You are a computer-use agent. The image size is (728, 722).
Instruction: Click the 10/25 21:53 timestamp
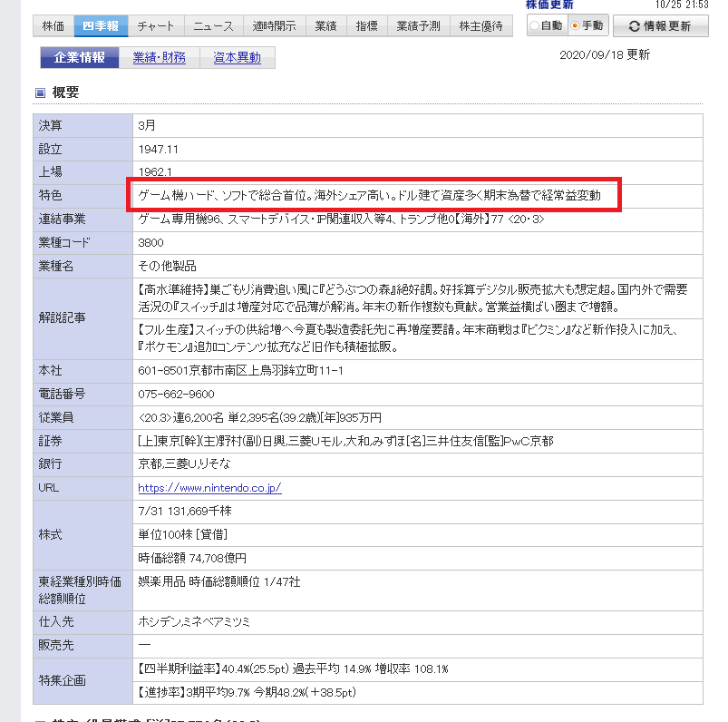tap(682, 5)
